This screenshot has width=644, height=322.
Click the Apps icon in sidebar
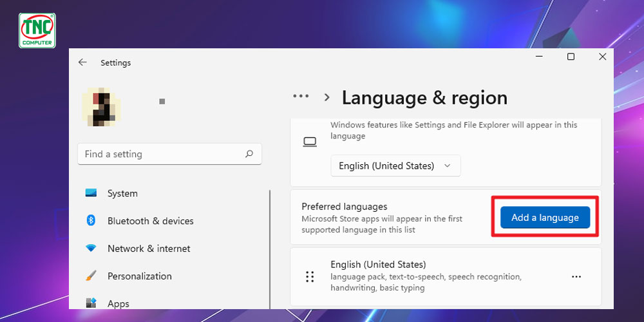point(91,303)
